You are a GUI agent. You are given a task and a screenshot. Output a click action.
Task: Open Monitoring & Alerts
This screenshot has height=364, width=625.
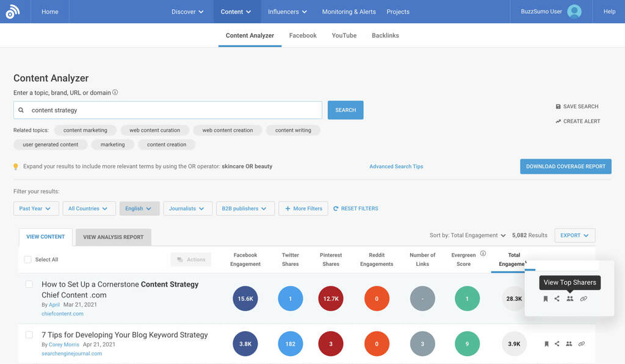click(349, 12)
